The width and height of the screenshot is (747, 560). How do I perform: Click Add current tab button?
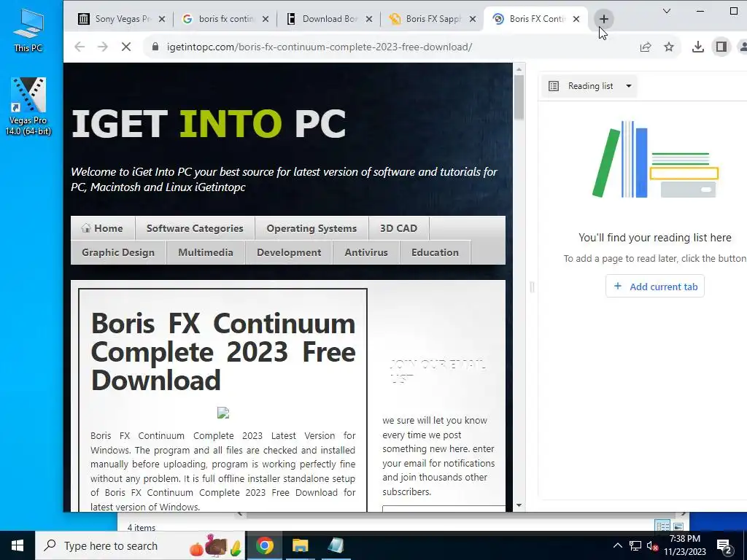coord(655,286)
